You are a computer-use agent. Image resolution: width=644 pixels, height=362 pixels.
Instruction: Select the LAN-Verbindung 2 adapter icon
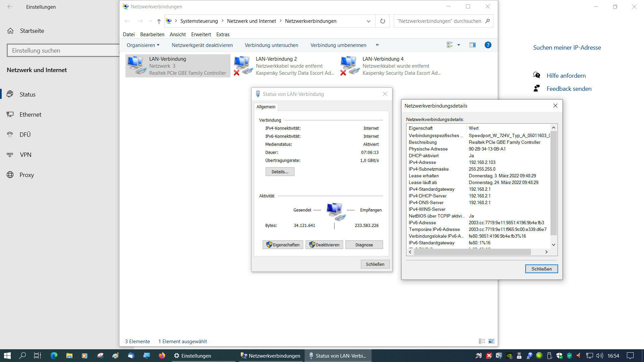tap(243, 66)
